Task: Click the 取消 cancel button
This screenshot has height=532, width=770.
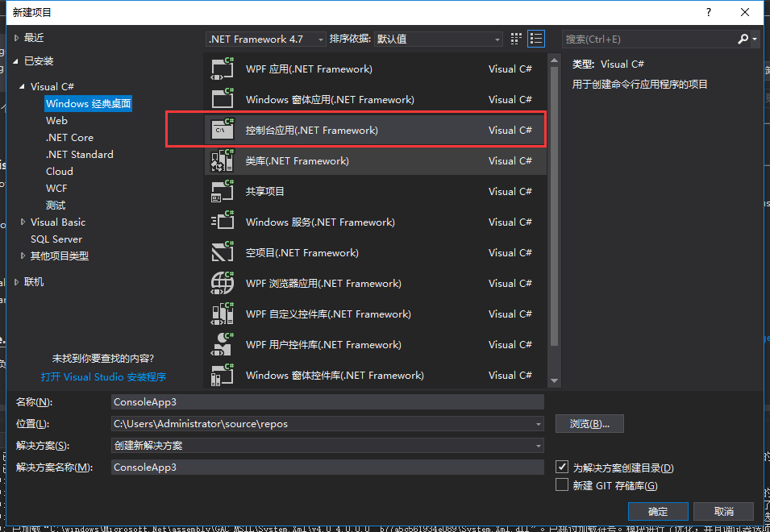Action: point(724,511)
